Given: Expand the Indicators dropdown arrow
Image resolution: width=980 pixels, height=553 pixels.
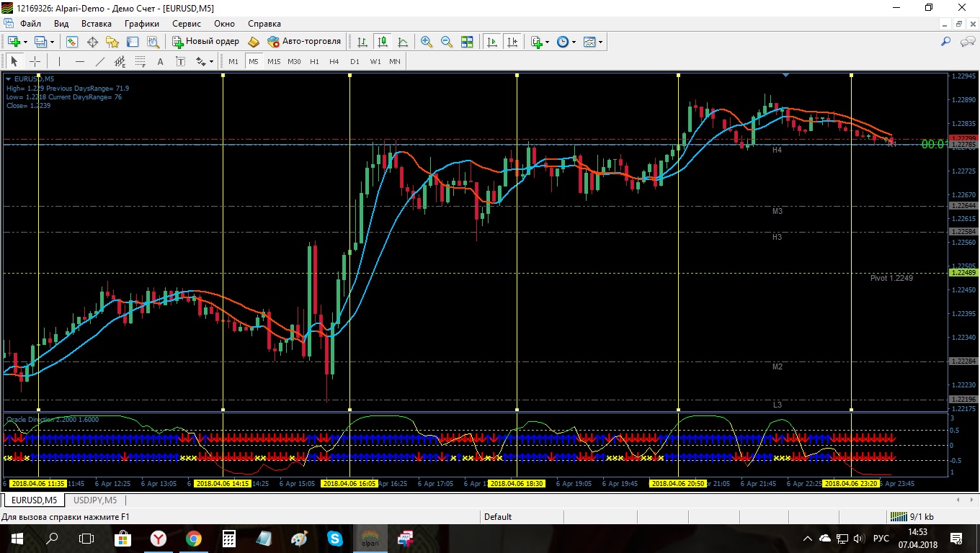Looking at the screenshot, I should (x=548, y=42).
